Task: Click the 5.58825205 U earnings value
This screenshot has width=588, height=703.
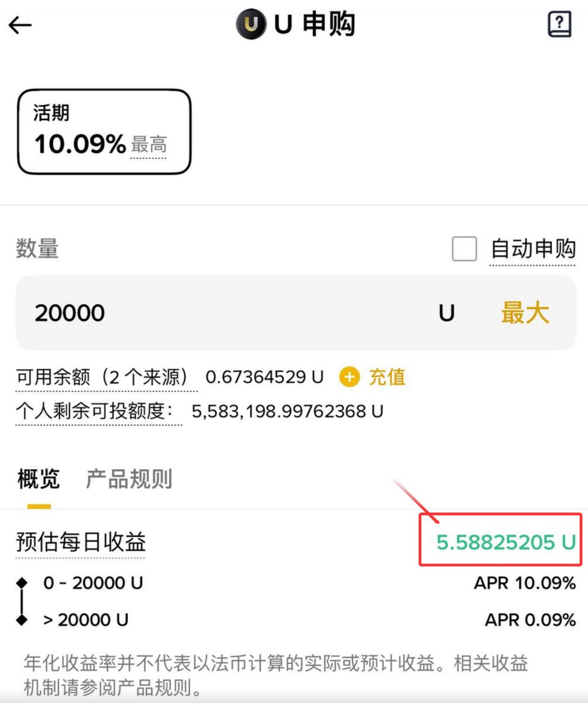Action: [x=506, y=542]
